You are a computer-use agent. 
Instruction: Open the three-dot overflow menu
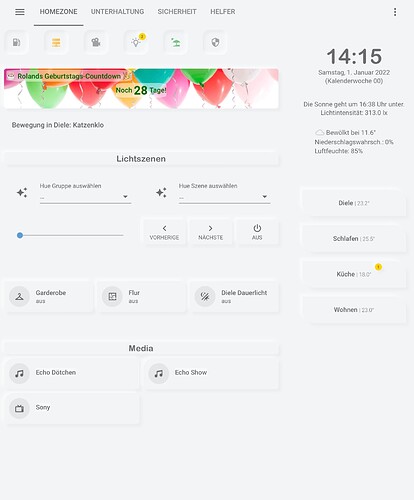point(395,12)
